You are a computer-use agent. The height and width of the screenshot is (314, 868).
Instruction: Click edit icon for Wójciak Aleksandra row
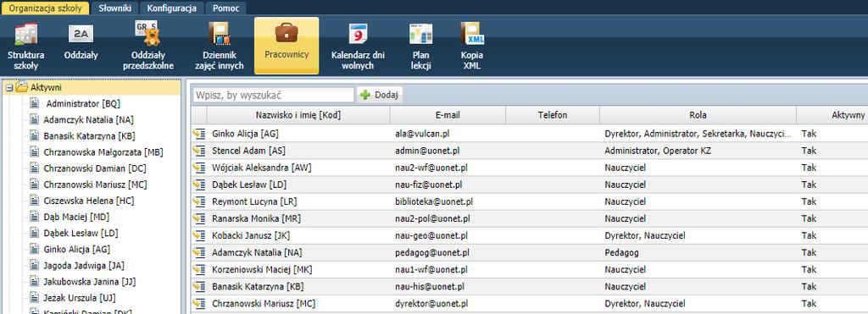click(x=198, y=168)
